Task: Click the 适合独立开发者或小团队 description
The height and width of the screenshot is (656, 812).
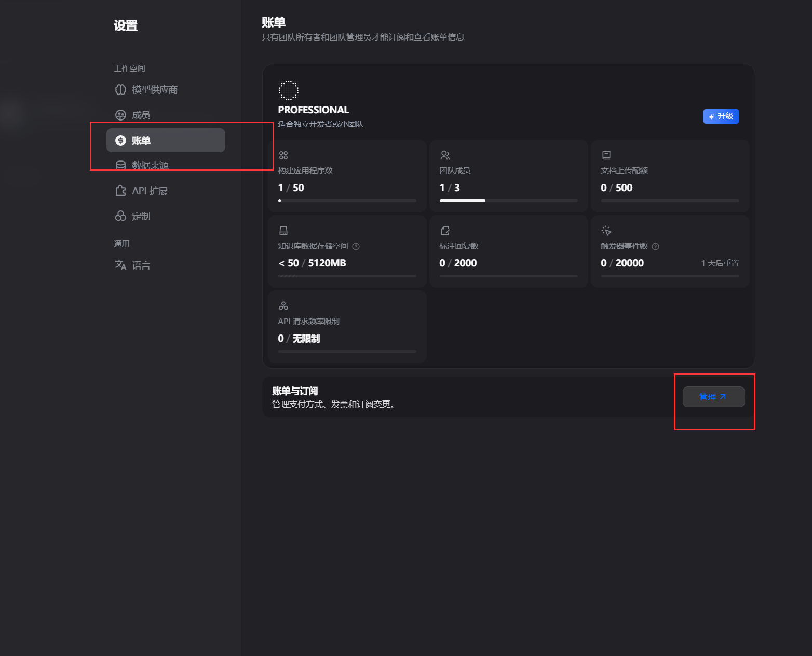Action: click(321, 124)
